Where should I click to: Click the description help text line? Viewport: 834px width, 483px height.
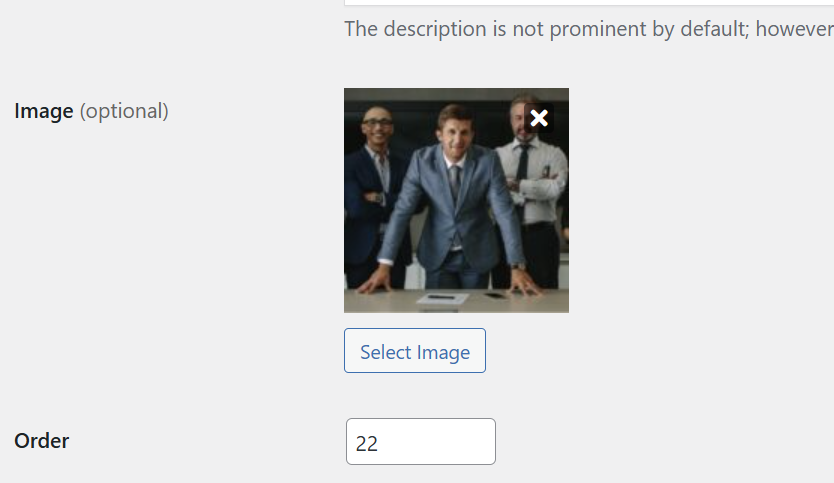click(589, 29)
